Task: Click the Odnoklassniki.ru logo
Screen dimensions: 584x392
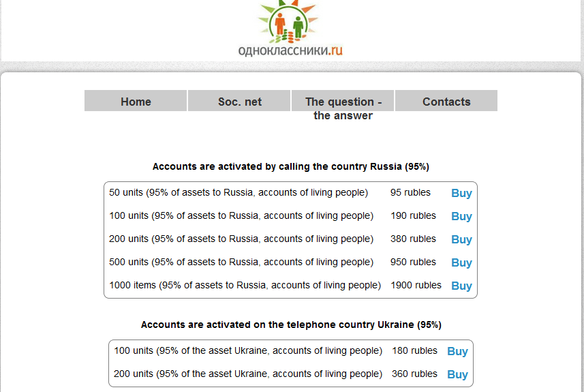Action: [x=290, y=29]
